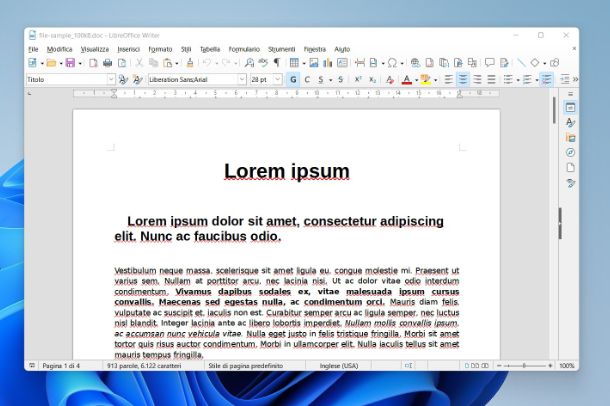The height and width of the screenshot is (406, 610).
Task: Click the Paste clipboard icon
Action: pyautogui.click(x=168, y=63)
